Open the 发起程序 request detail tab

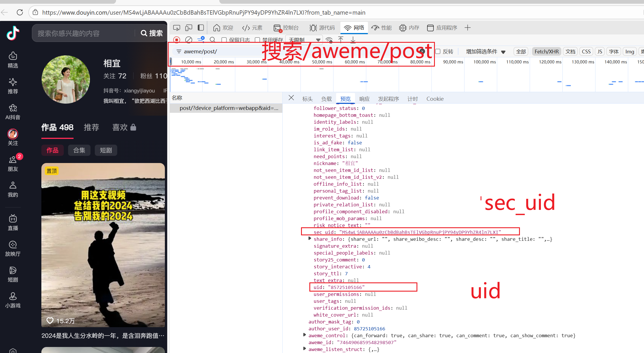click(388, 99)
